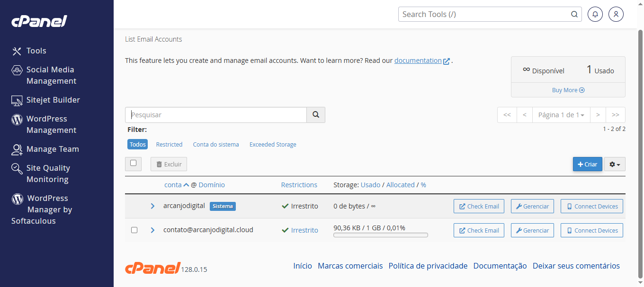Image resolution: width=644 pixels, height=287 pixels.
Task: Open the Página 1 de 1 dropdown
Action: [x=561, y=115]
